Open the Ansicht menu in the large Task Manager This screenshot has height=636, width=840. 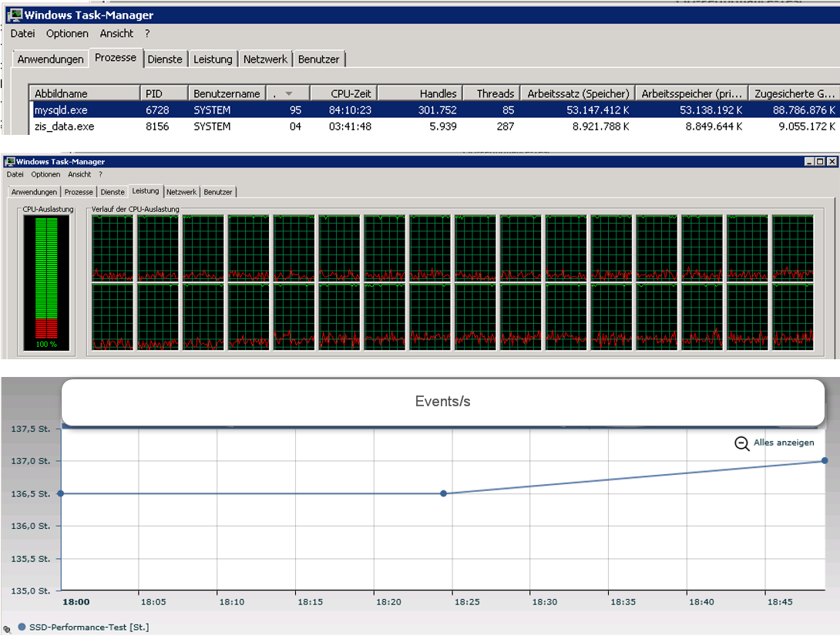pyautogui.click(x=116, y=34)
